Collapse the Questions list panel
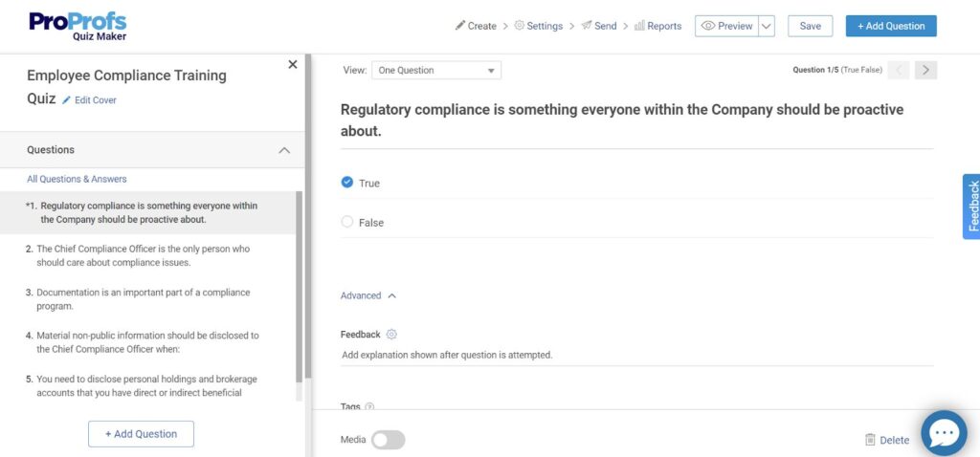 [284, 150]
